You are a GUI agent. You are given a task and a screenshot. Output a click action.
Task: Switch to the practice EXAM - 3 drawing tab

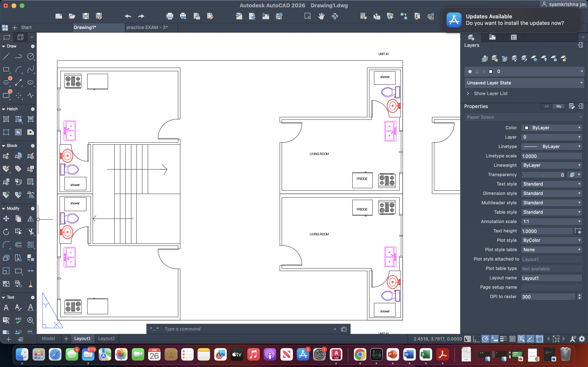pos(147,28)
